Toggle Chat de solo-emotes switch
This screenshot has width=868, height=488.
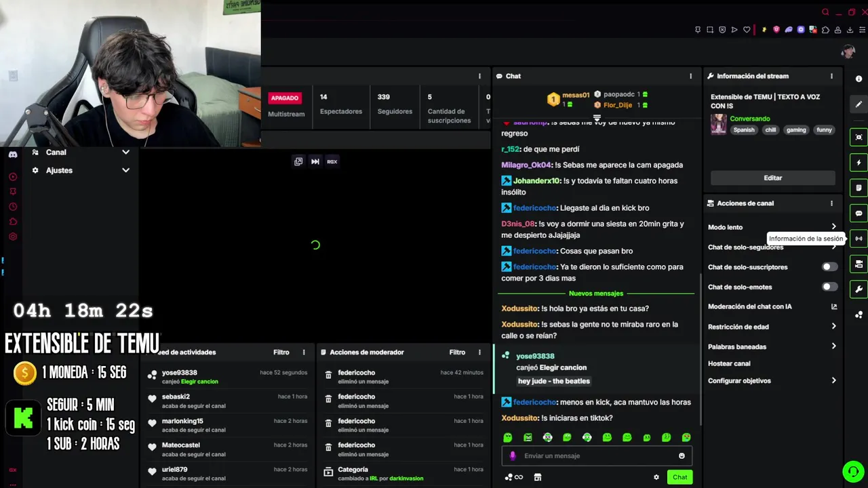point(829,287)
